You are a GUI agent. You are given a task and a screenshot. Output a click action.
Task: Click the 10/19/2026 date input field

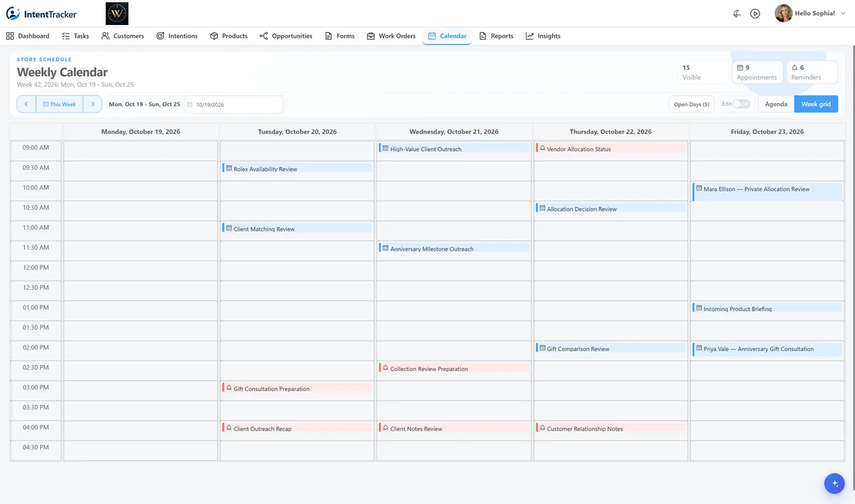click(x=234, y=105)
